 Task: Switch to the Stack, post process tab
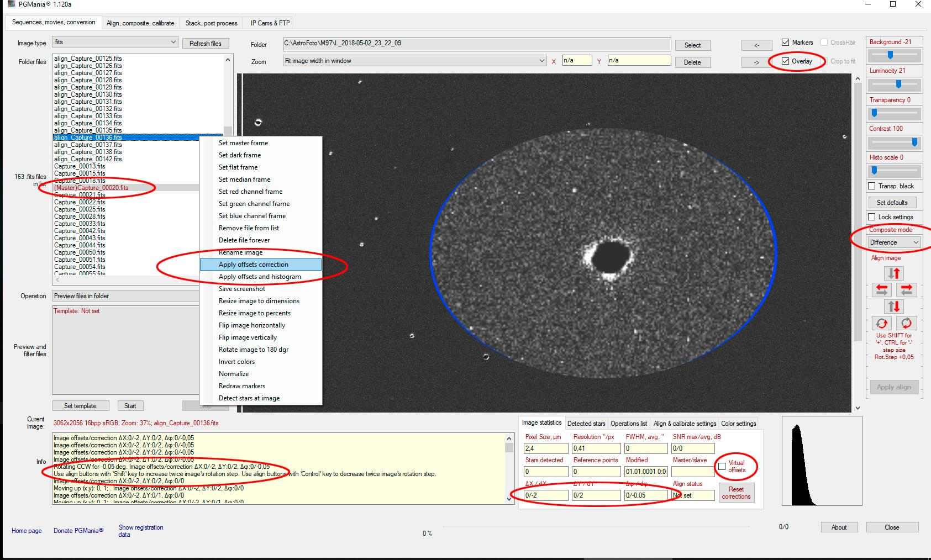tap(211, 23)
